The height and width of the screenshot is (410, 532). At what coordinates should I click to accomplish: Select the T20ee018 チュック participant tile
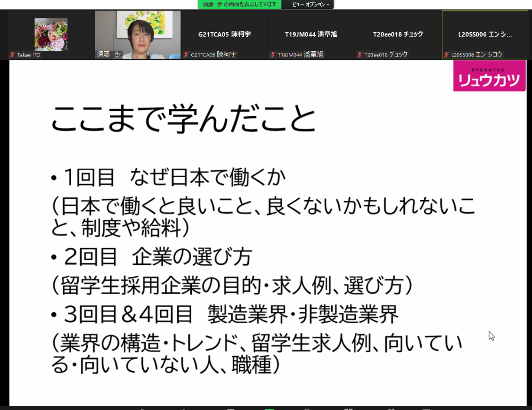tap(398, 34)
